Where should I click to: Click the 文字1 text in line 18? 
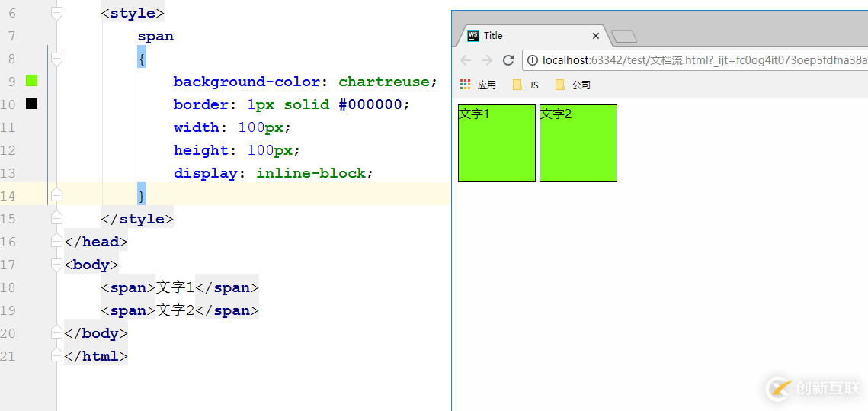(x=175, y=287)
